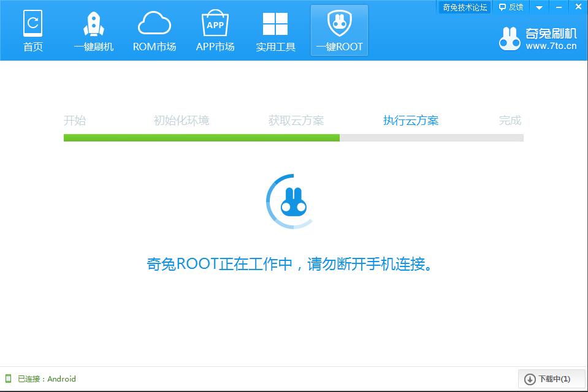This screenshot has height=392, width=588.
Task: Select the 一键ROOT shield tab
Action: click(x=340, y=31)
